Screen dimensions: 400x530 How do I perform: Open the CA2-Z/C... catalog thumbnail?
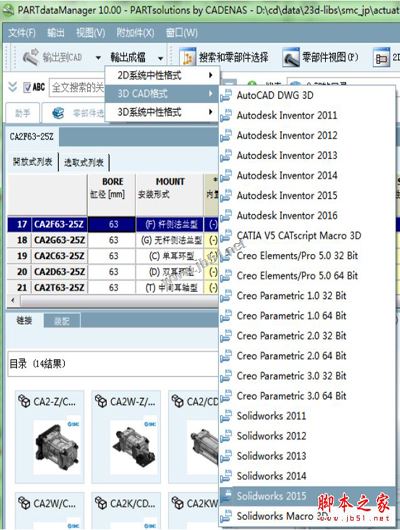pos(50,437)
